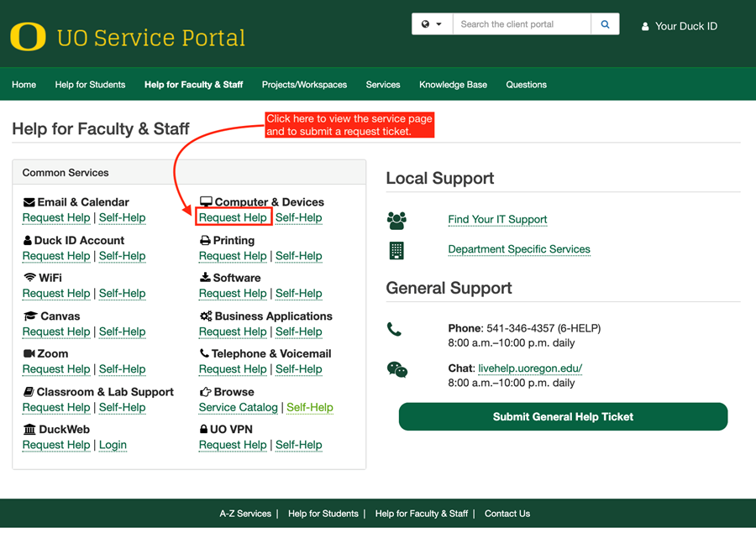Click the Software download icon

(x=205, y=277)
